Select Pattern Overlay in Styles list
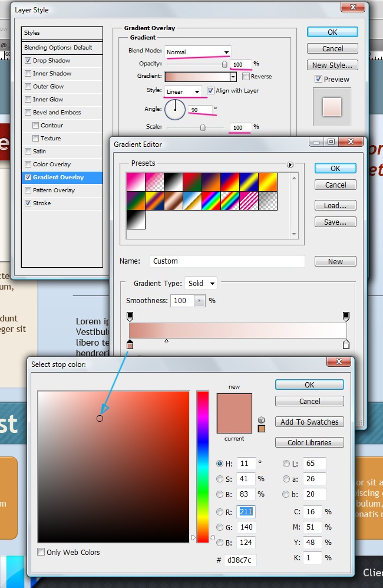383x588 pixels. (x=54, y=190)
